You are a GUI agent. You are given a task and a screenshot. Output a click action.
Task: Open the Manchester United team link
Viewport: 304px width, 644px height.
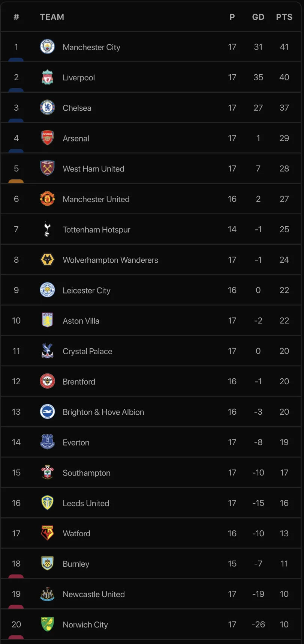click(96, 199)
